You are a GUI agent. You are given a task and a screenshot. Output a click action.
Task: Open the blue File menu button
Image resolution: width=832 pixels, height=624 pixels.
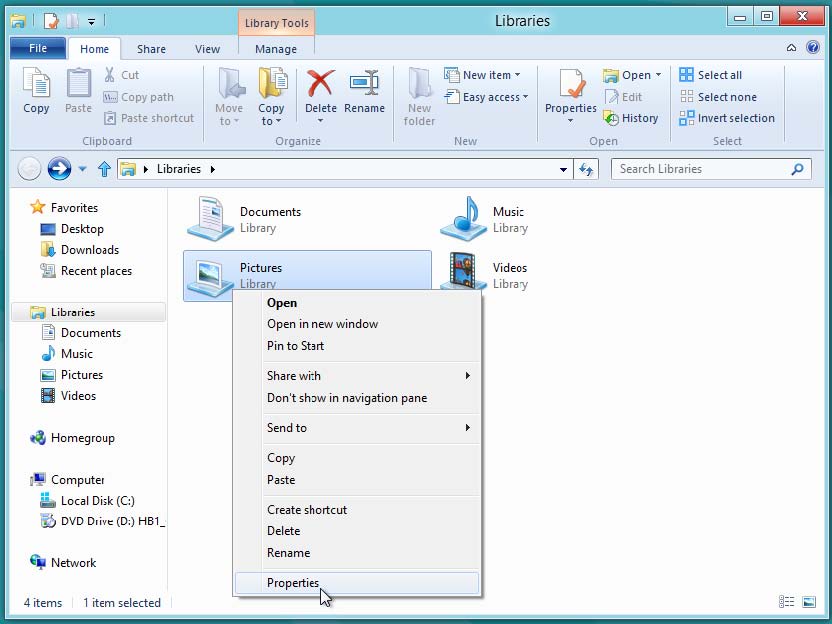(x=38, y=49)
